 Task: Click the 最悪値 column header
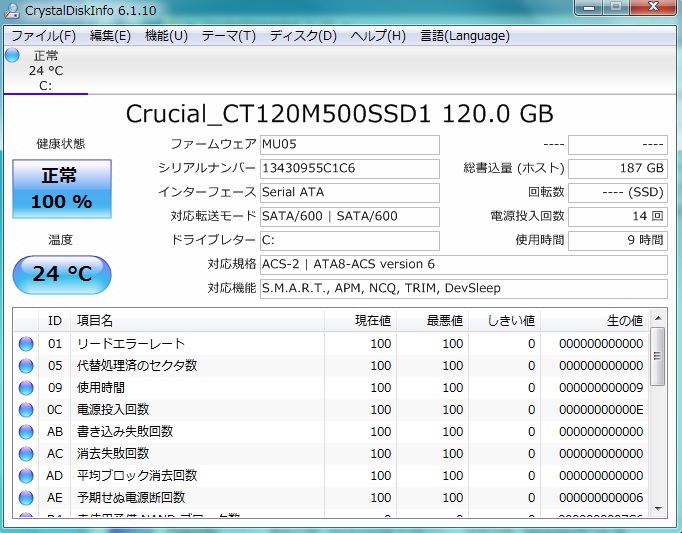(x=433, y=321)
